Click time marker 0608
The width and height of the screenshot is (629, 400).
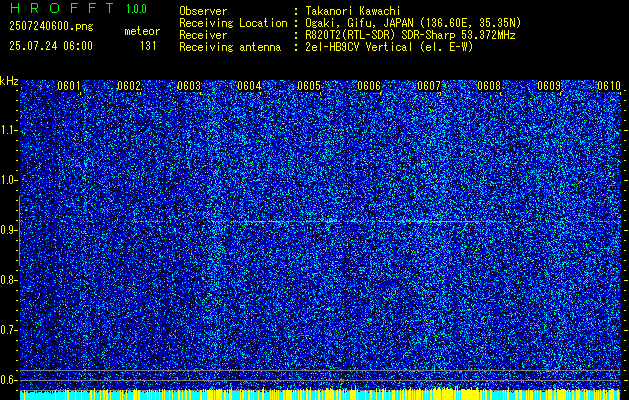(489, 86)
